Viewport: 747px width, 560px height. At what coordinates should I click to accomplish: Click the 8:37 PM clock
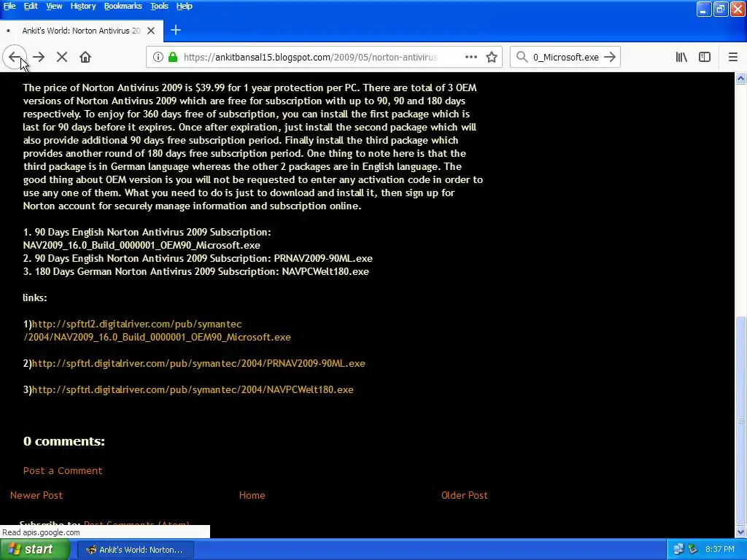tap(720, 550)
